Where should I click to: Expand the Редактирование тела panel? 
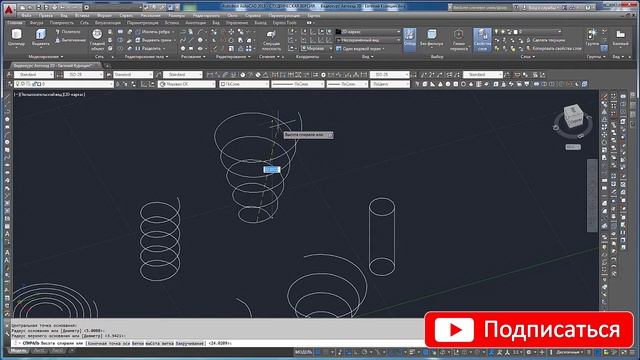coord(147,57)
